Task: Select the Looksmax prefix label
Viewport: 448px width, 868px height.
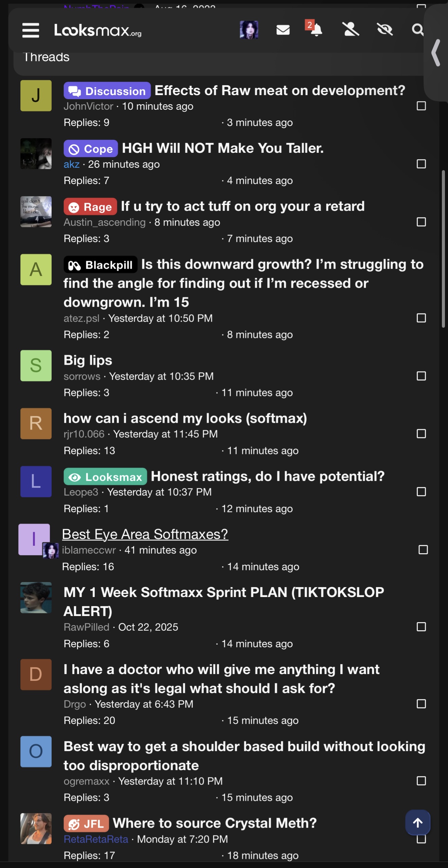Action: (x=105, y=477)
